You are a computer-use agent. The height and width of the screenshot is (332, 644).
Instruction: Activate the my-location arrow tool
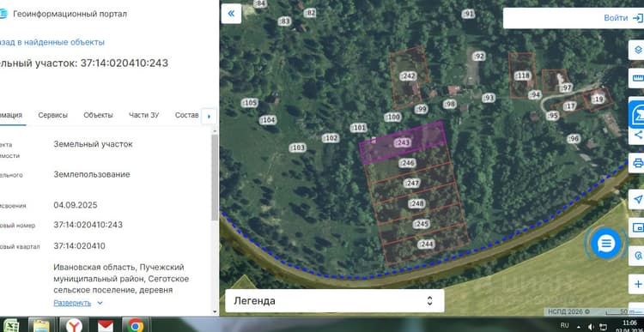pos(638,199)
